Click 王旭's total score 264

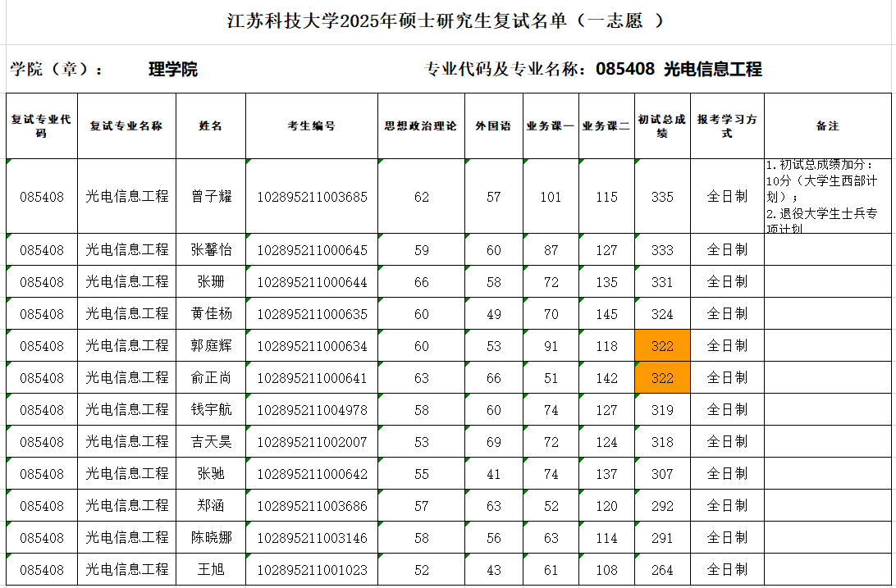tap(662, 570)
